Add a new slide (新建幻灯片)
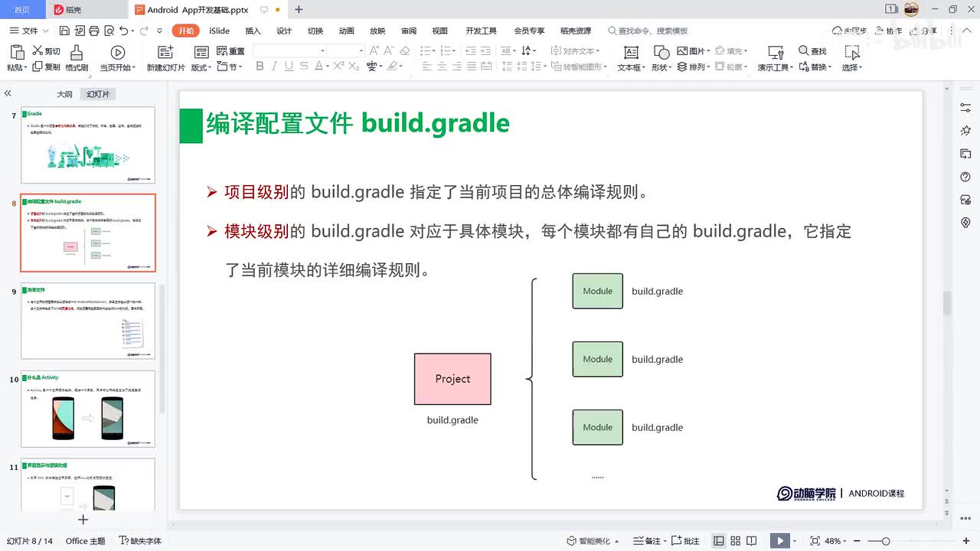Viewport: 980px width, 551px height. coord(165,58)
